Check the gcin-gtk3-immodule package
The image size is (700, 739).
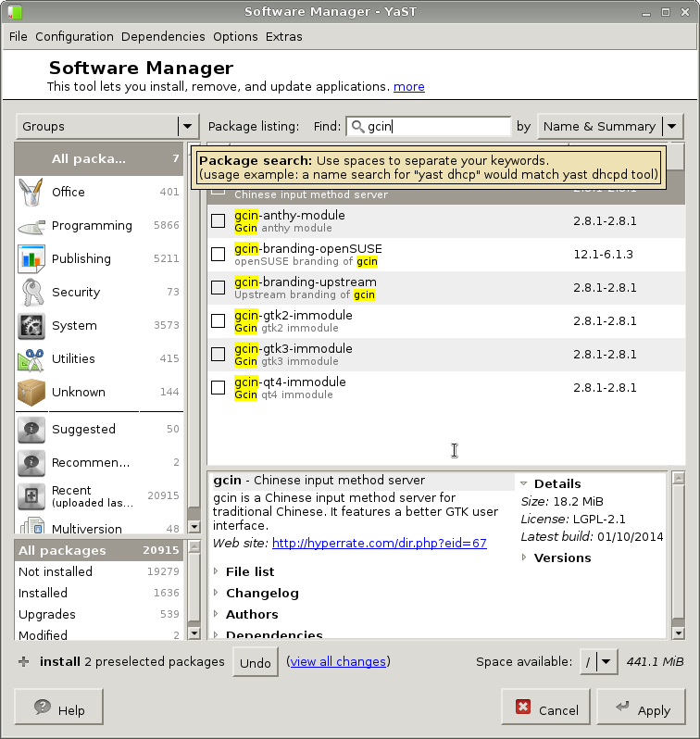pyautogui.click(x=218, y=355)
